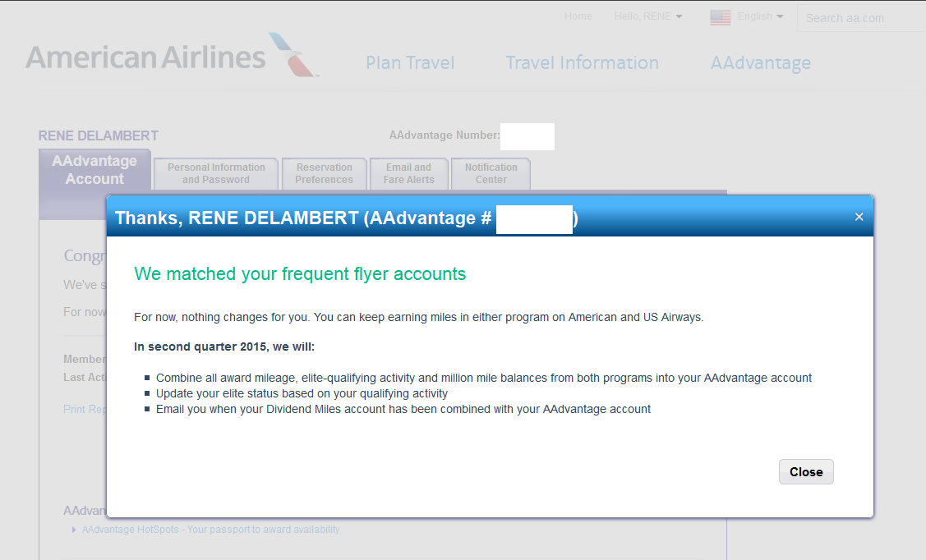
Task: Go to the Notification Center tab
Action: tap(491, 173)
